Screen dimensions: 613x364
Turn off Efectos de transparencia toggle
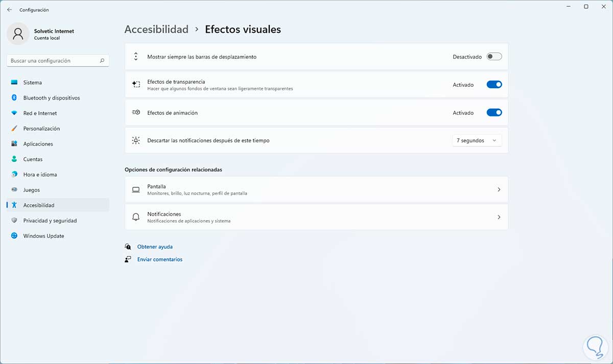(494, 85)
